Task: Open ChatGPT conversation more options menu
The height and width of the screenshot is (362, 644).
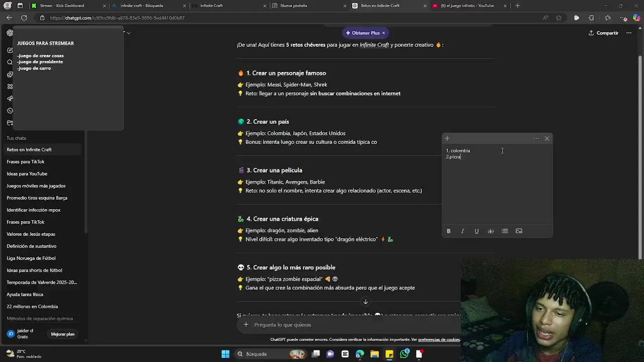Action: pyautogui.click(x=629, y=33)
